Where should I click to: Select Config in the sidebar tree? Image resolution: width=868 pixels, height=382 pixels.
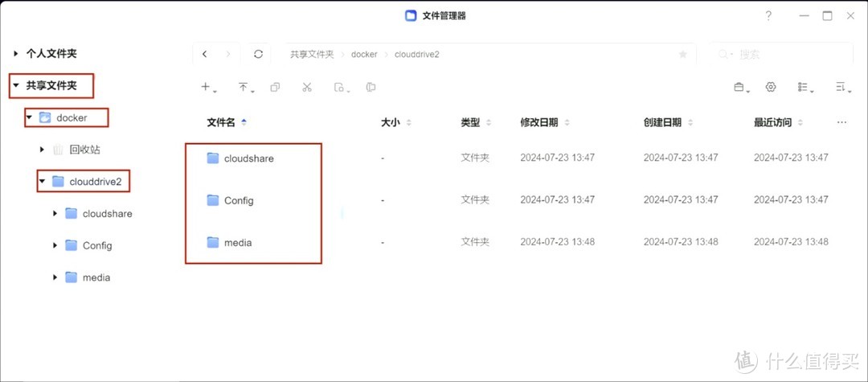click(97, 245)
